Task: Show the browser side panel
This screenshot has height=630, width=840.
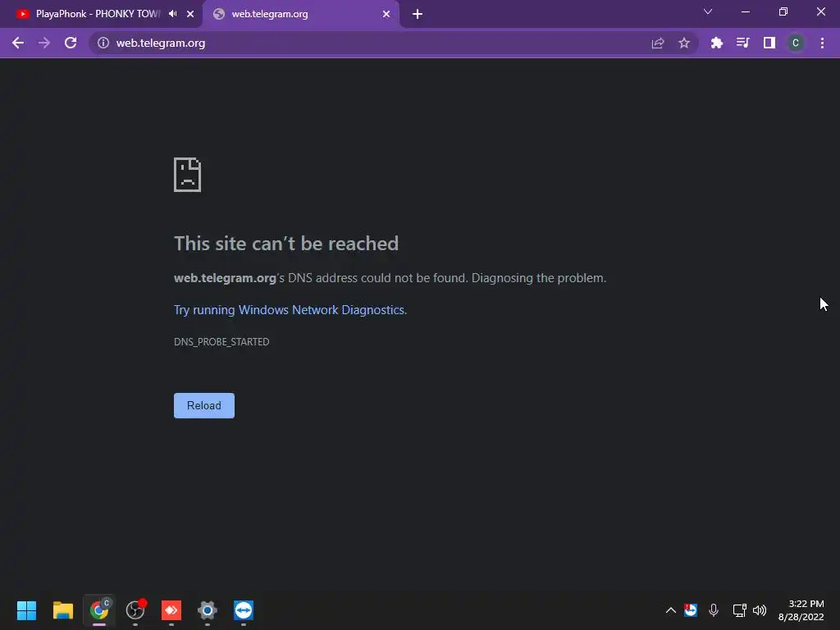Action: coord(769,43)
